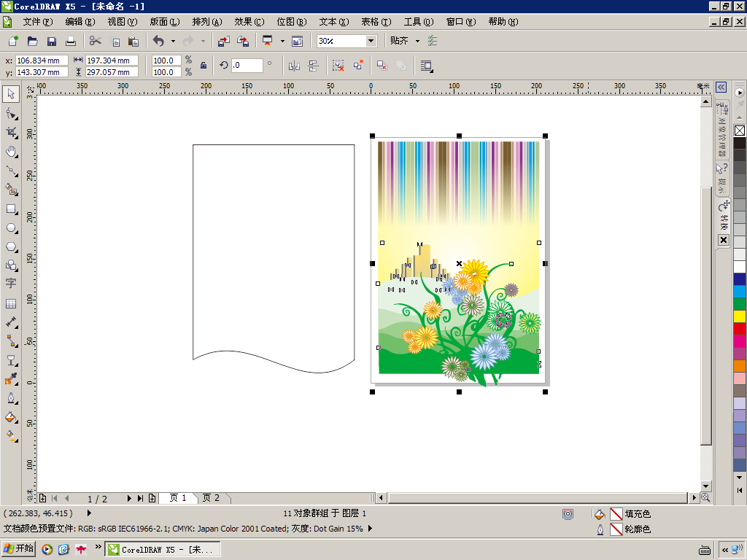Image resolution: width=747 pixels, height=560 pixels.
Task: Select the Outline pen tool
Action: pos(11,398)
